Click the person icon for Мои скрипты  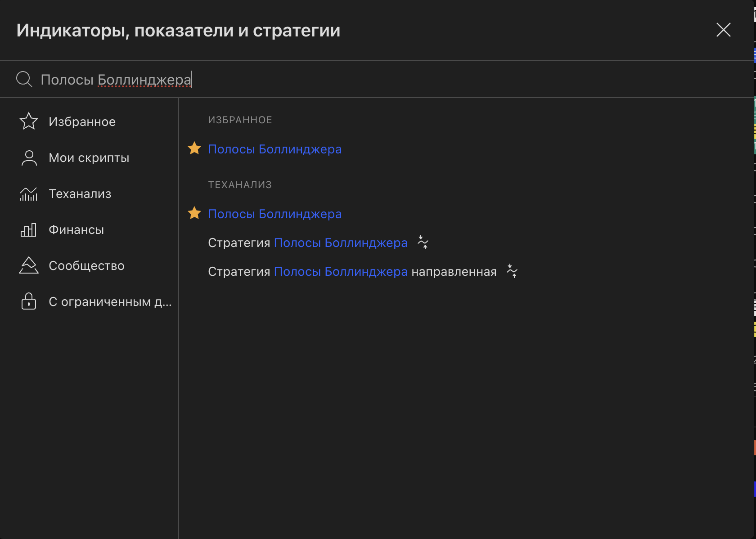point(29,158)
